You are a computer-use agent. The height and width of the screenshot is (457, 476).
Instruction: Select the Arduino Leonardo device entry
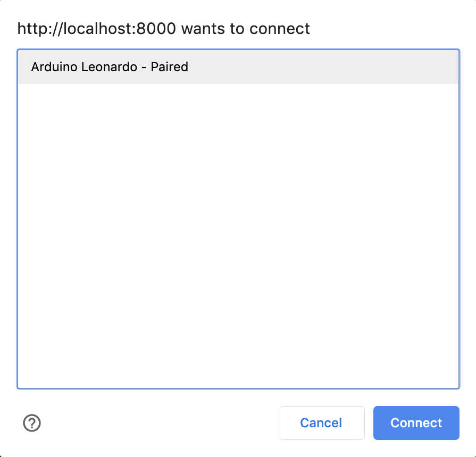tap(238, 67)
